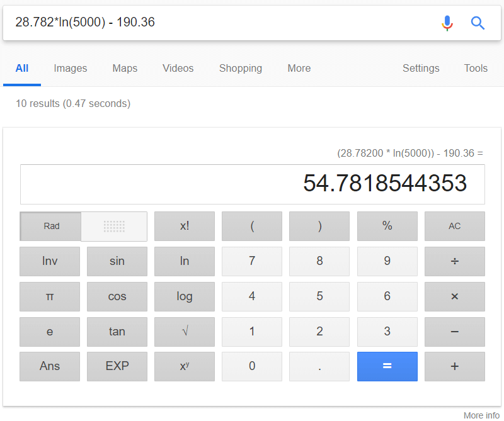504x421 pixels.
Task: Open the More search categories menu
Action: click(x=299, y=69)
